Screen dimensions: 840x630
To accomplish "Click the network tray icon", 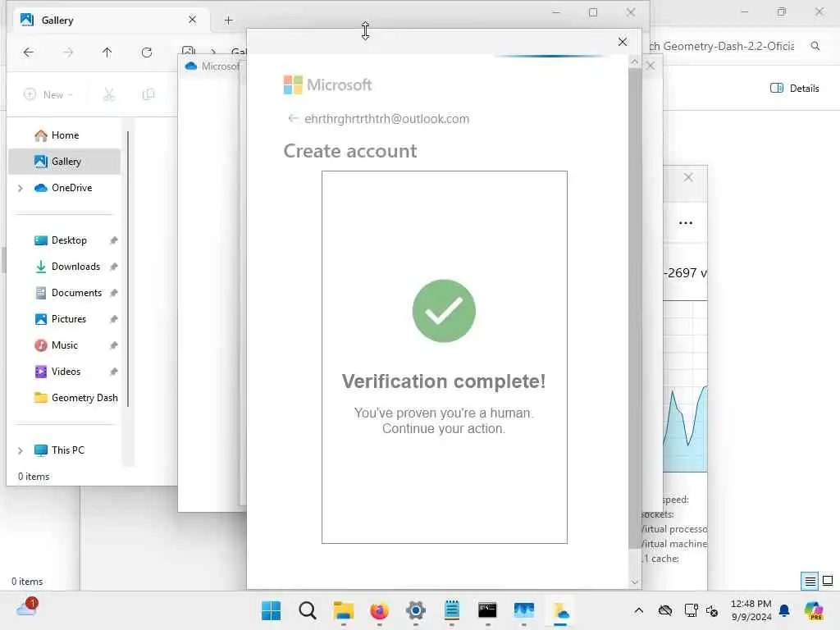I will click(x=691, y=610).
